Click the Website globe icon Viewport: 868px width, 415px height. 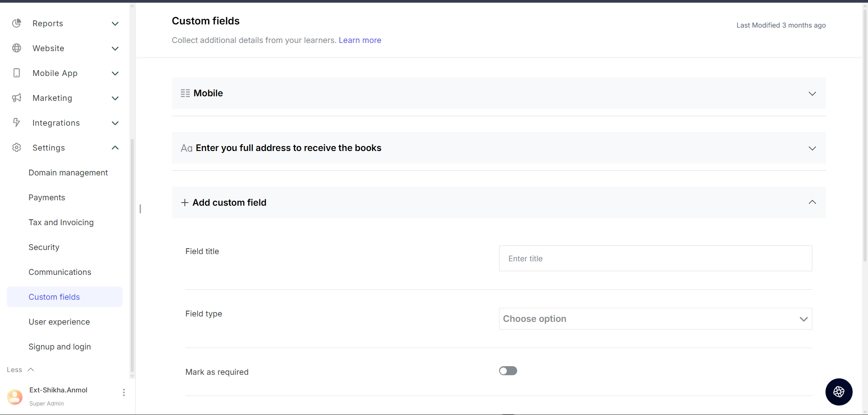click(17, 48)
